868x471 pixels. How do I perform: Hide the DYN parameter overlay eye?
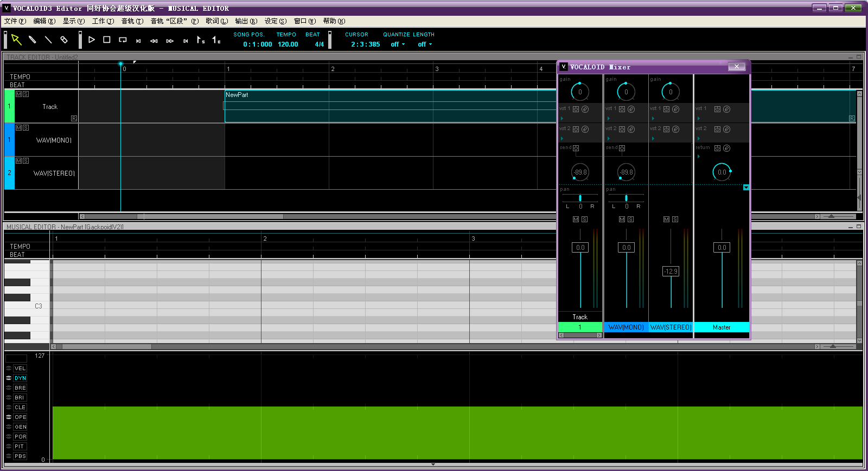9,378
